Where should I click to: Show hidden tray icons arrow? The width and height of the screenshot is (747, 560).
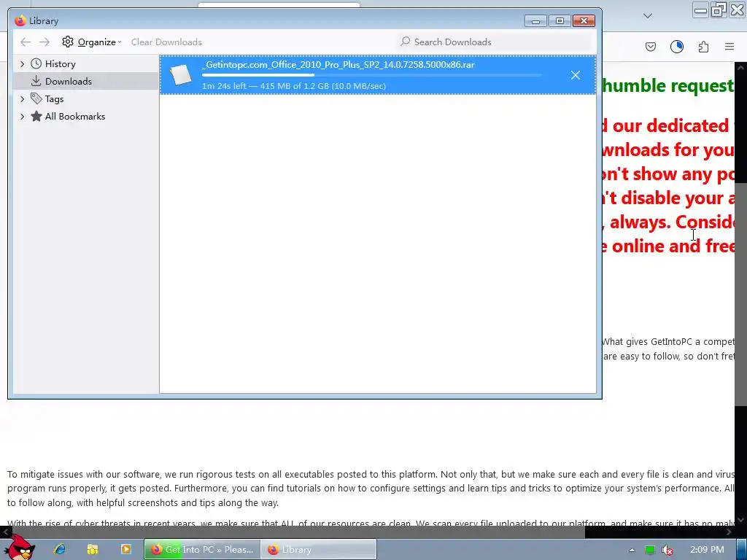click(x=632, y=550)
